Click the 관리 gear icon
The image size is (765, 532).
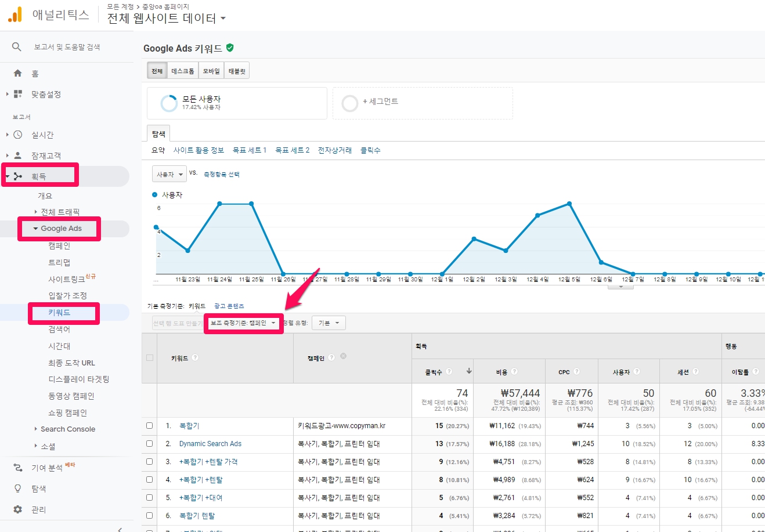point(18,509)
